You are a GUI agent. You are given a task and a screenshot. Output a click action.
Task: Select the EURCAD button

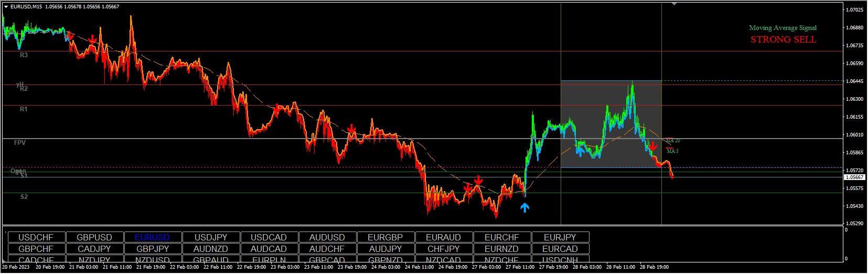pyautogui.click(x=560, y=249)
